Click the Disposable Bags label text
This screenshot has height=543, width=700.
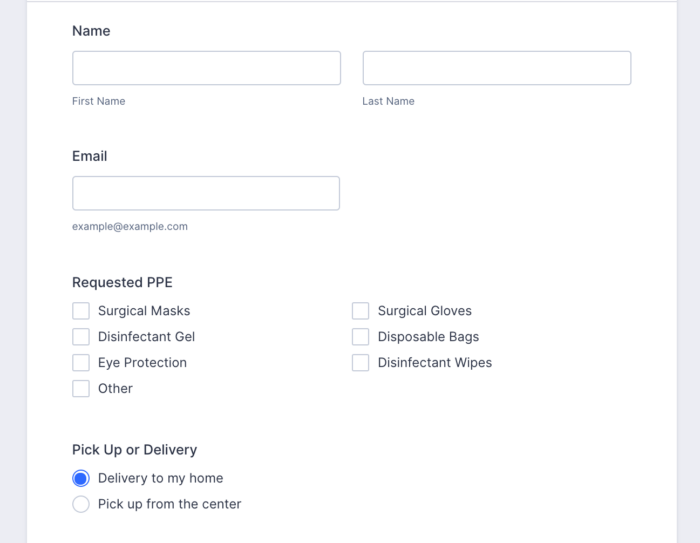[428, 337]
